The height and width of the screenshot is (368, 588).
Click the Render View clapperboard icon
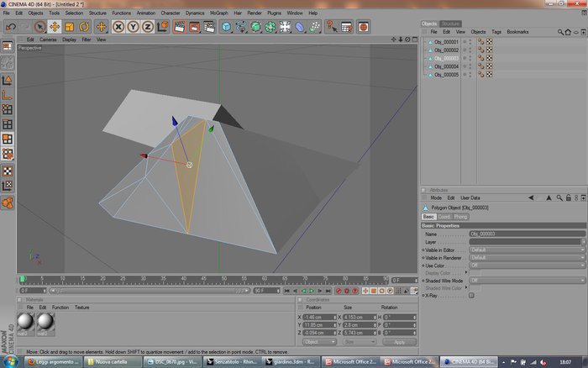tap(180, 27)
